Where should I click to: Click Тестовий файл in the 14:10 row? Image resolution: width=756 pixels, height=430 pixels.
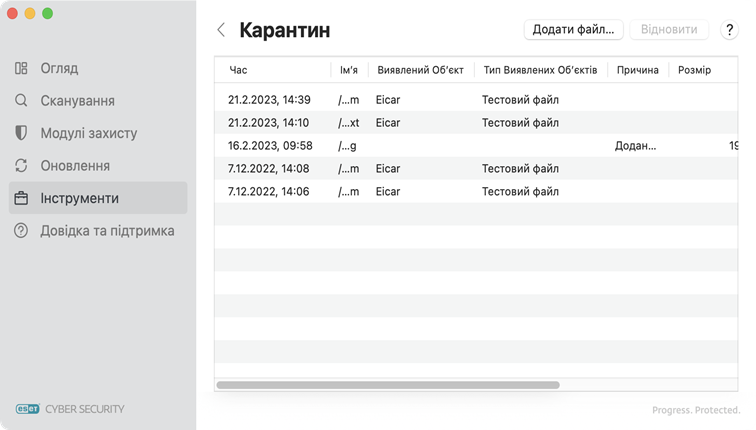520,123
